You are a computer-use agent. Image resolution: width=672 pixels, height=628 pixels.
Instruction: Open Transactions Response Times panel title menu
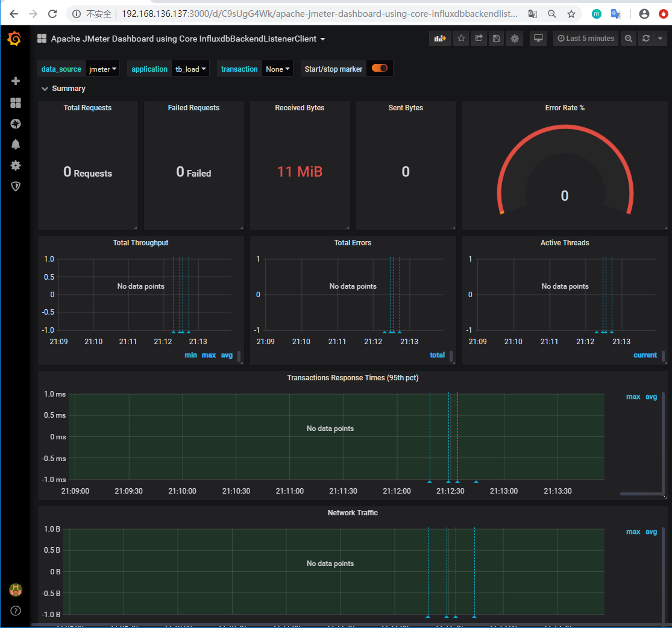pos(353,378)
